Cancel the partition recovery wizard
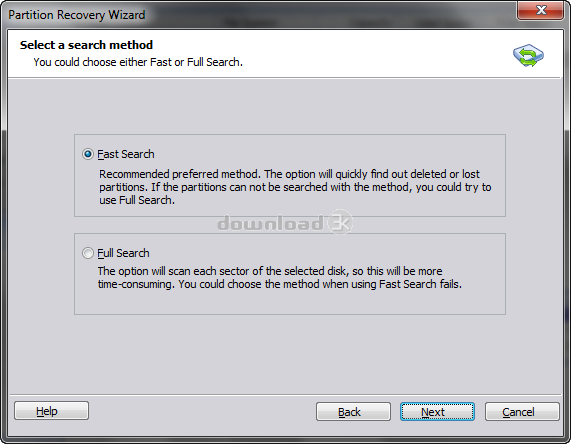The width and height of the screenshot is (571, 444). pyautogui.click(x=522, y=412)
